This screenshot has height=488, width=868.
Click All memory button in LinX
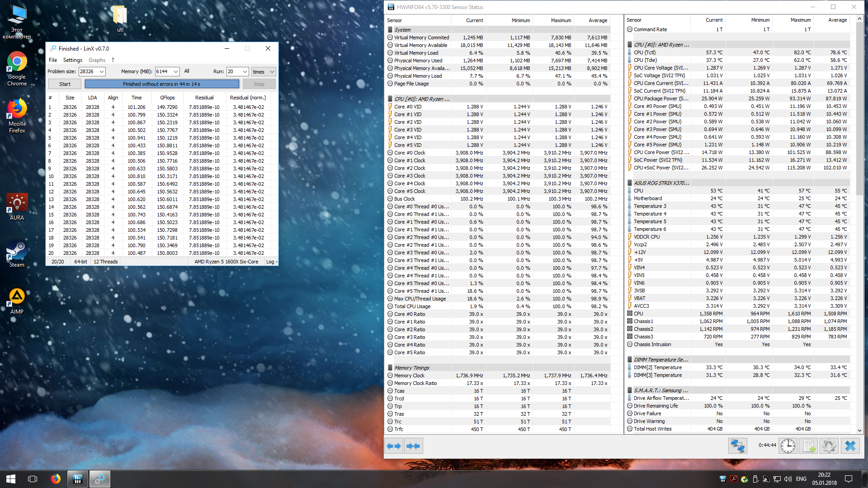[x=187, y=71]
